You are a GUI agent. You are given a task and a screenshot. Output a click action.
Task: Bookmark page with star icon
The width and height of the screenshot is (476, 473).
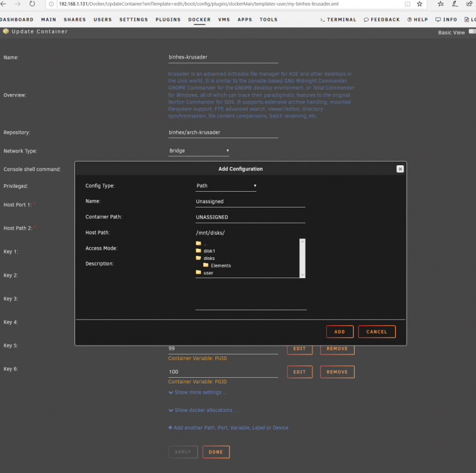[420, 4]
